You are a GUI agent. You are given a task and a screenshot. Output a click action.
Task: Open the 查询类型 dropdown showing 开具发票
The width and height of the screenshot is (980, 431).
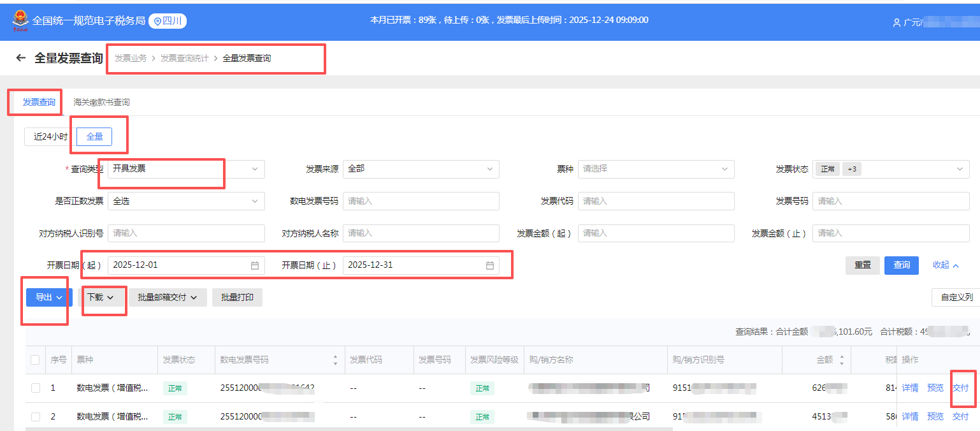186,169
